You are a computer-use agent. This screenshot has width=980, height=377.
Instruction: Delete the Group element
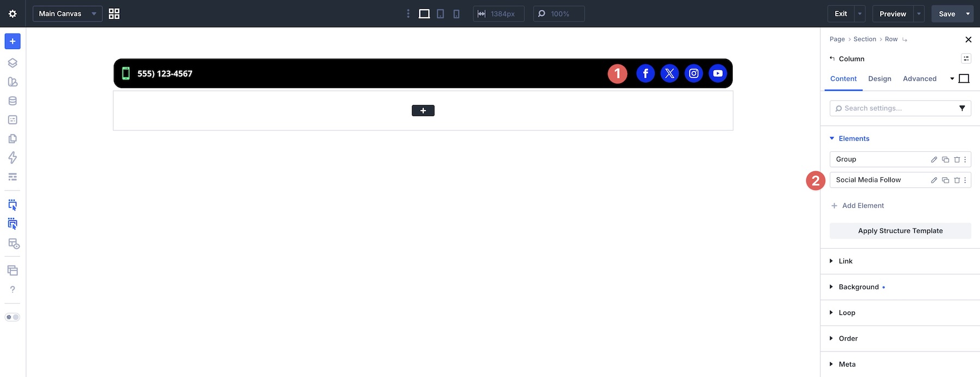tap(957, 159)
